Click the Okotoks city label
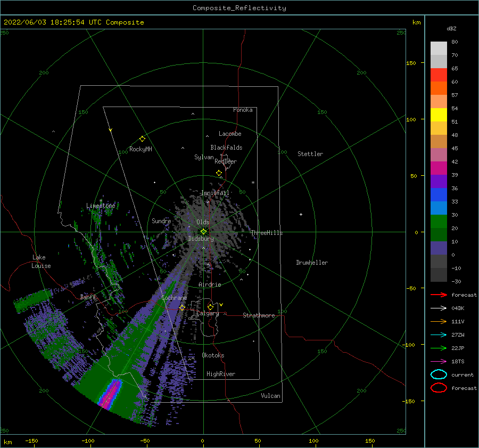 213,355
